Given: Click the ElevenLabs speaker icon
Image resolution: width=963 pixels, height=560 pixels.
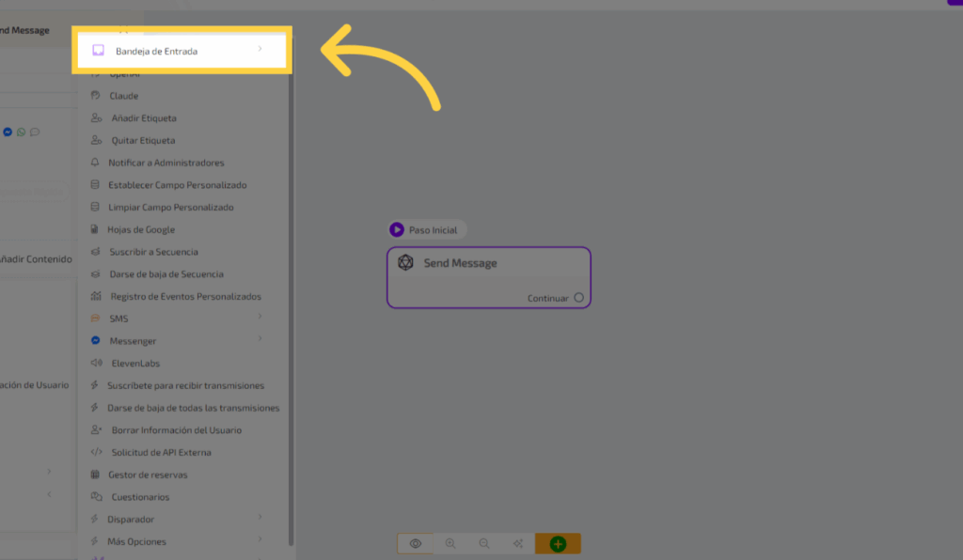Looking at the screenshot, I should click(95, 363).
